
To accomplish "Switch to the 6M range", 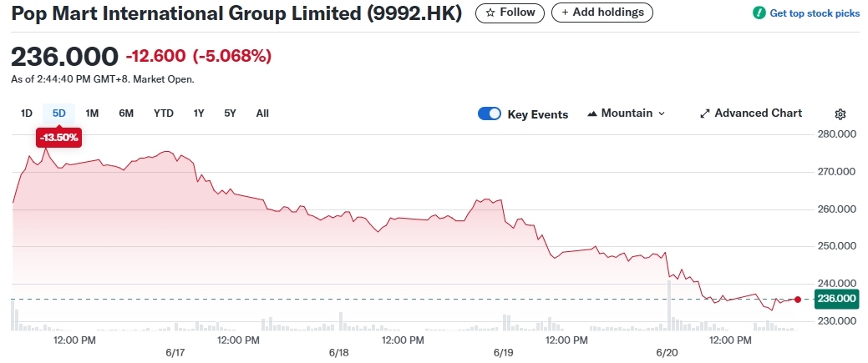I will [126, 113].
